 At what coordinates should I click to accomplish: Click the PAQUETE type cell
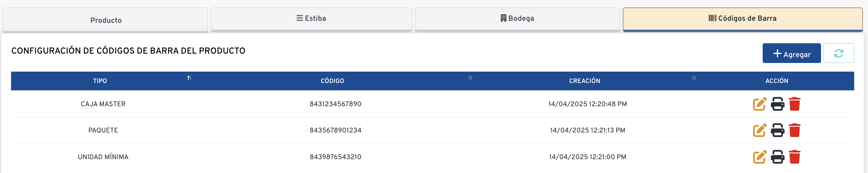pos(103,130)
